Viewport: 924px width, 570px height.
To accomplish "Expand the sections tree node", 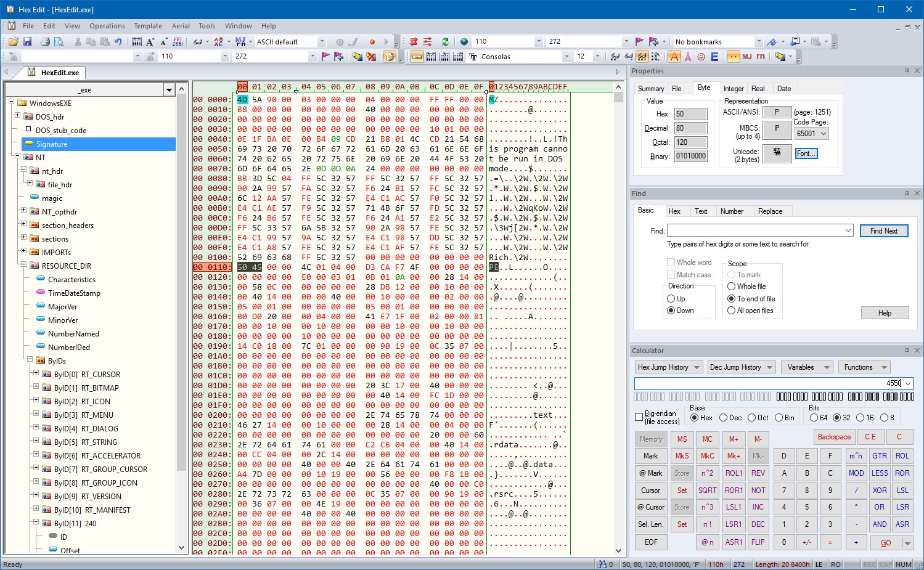I will point(23,238).
